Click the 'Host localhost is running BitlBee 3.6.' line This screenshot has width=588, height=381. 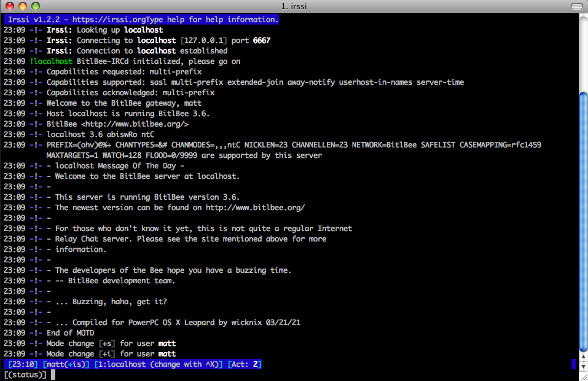(106, 113)
